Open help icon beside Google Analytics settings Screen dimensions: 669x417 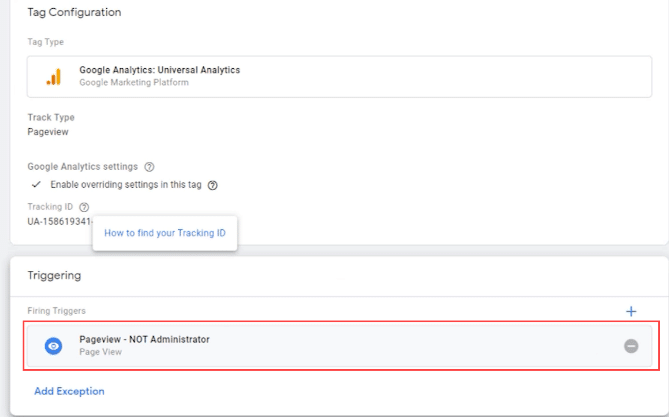pyautogui.click(x=149, y=167)
